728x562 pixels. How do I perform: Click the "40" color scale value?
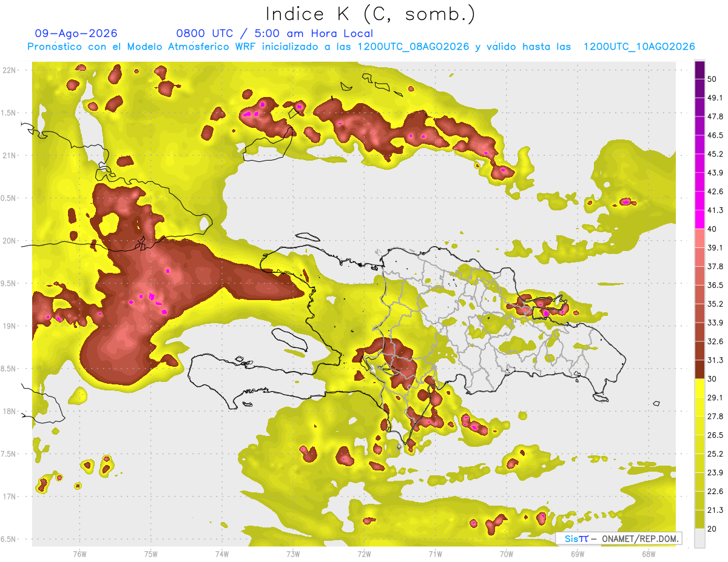point(712,229)
